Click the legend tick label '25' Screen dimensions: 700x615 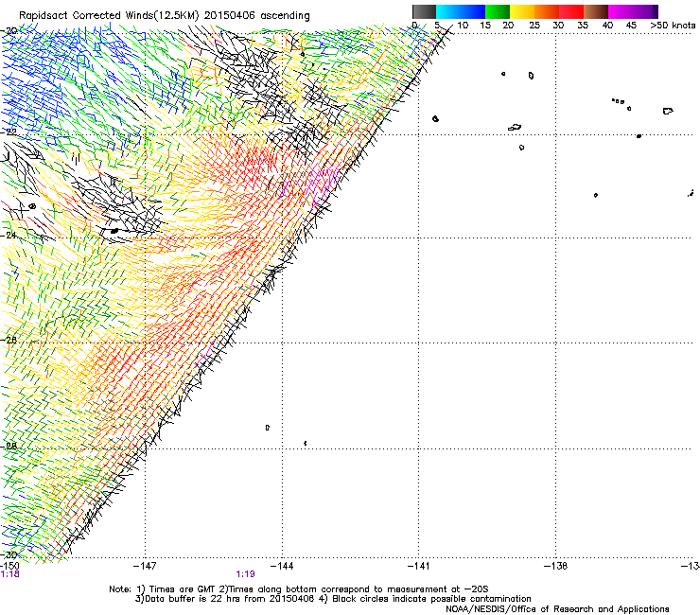point(534,26)
